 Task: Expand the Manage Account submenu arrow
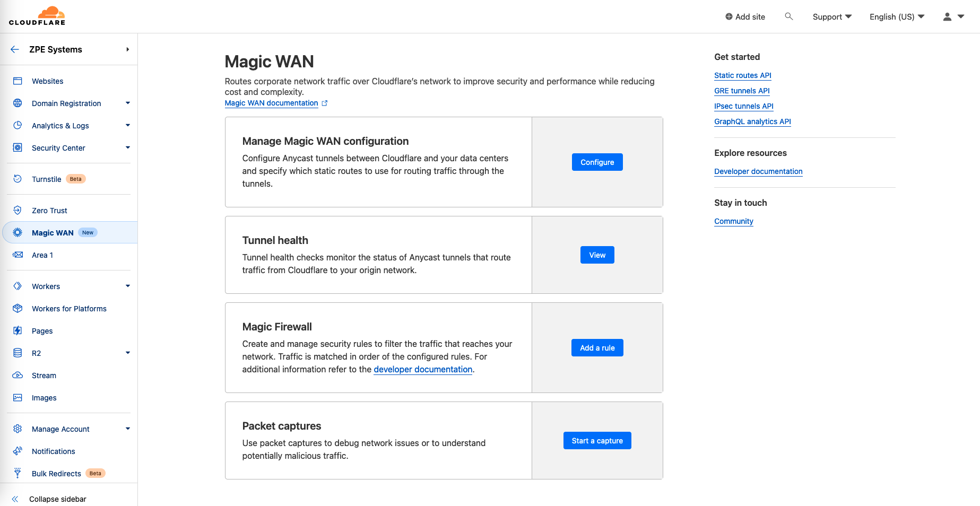(x=128, y=429)
